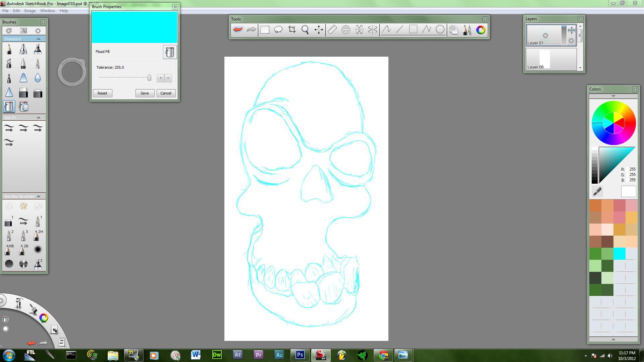The height and width of the screenshot is (362, 644).
Task: Collapse the Set 01 brush set
Action: 38,118
